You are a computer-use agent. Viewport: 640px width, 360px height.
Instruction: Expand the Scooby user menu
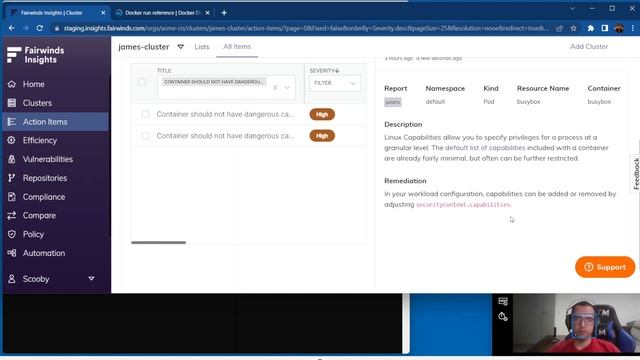[x=91, y=279]
